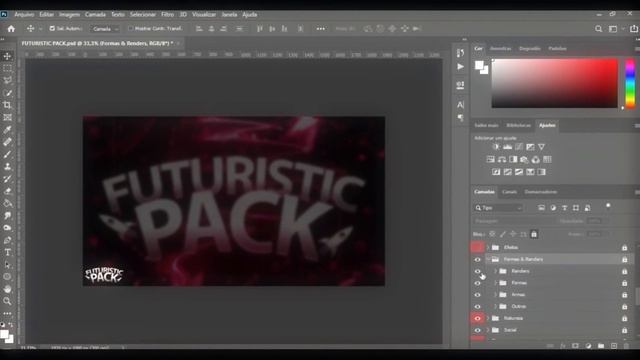Add a Color Balance adjustment
The image size is (640, 360).
pos(502,160)
